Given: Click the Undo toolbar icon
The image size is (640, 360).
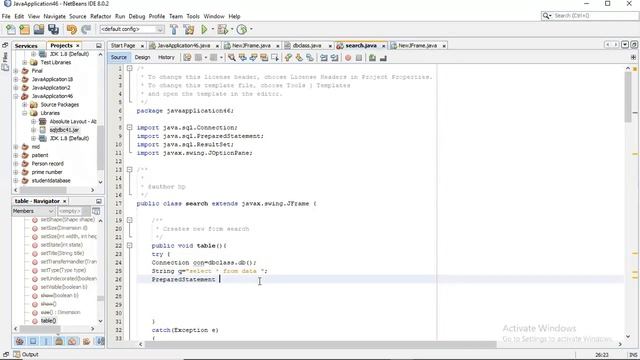Looking at the screenshot, I should (x=72, y=29).
